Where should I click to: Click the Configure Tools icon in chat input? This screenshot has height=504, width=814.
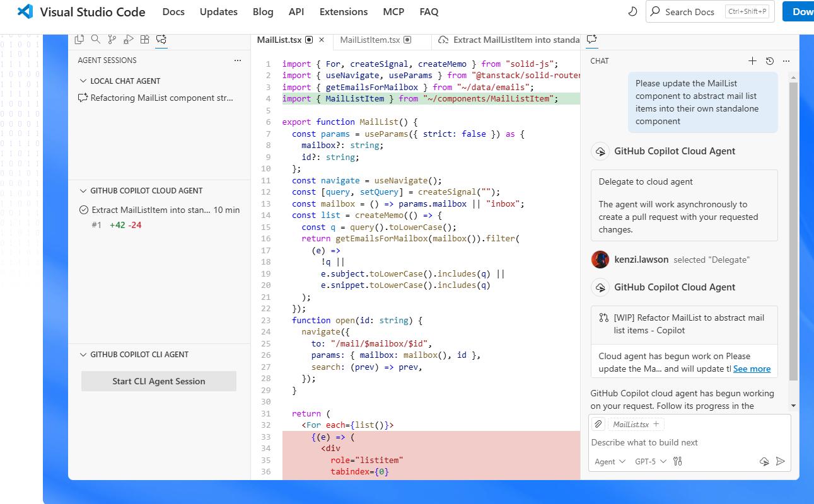[x=678, y=461]
